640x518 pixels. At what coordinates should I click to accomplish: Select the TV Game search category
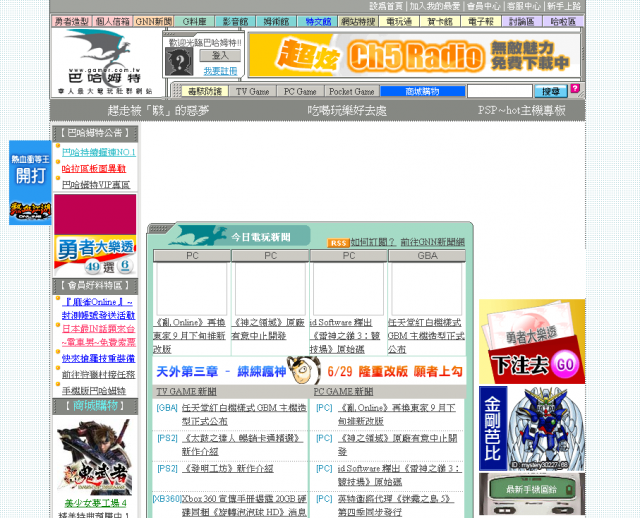point(253,91)
